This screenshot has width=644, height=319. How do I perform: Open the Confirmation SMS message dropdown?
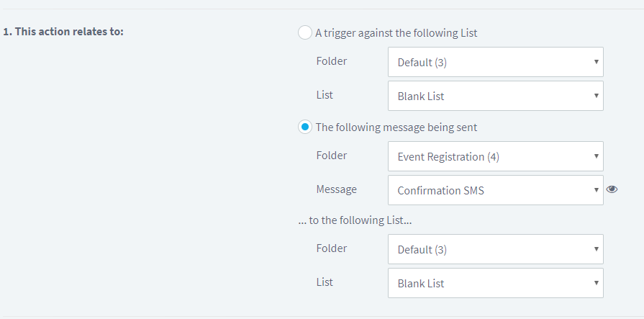495,190
